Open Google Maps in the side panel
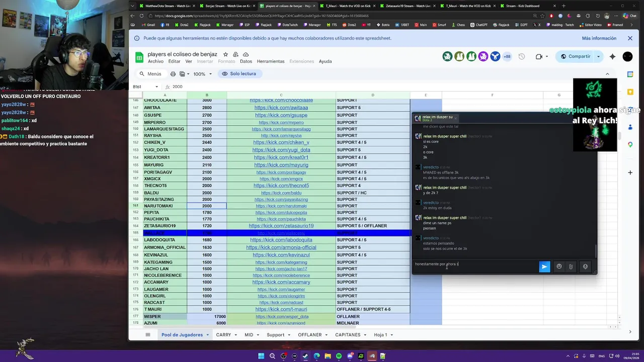Screen dimensions: 644x362 630,145
